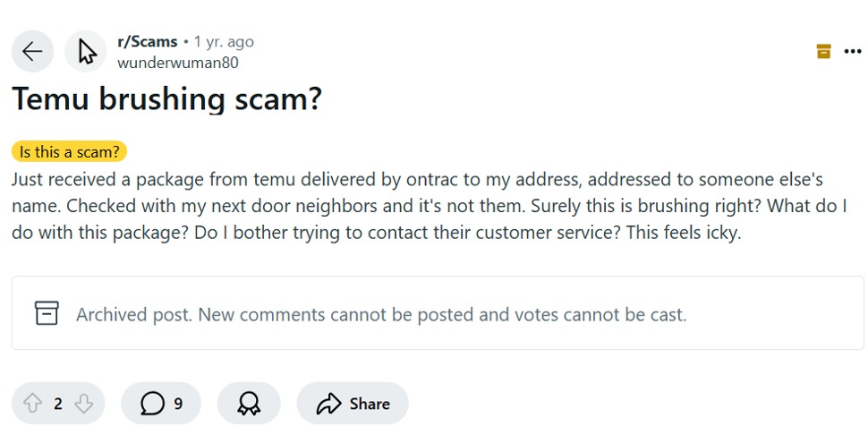Click the archive box icon in notice banner
Image resolution: width=868 pixels, height=435 pixels.
coord(47,313)
